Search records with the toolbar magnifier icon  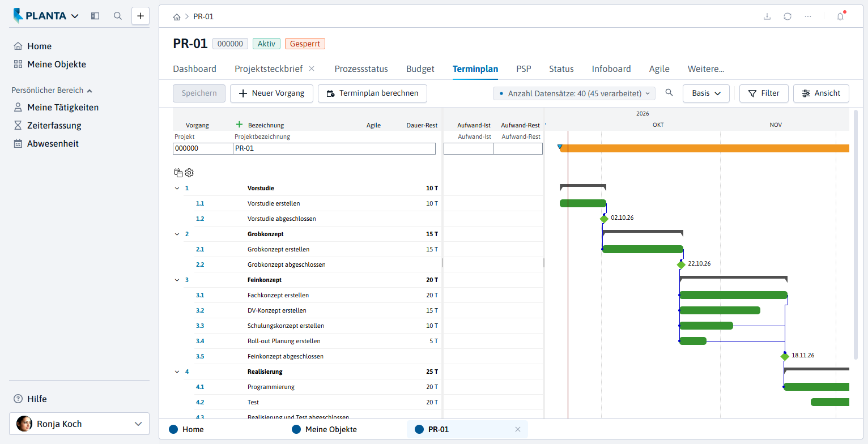point(669,93)
